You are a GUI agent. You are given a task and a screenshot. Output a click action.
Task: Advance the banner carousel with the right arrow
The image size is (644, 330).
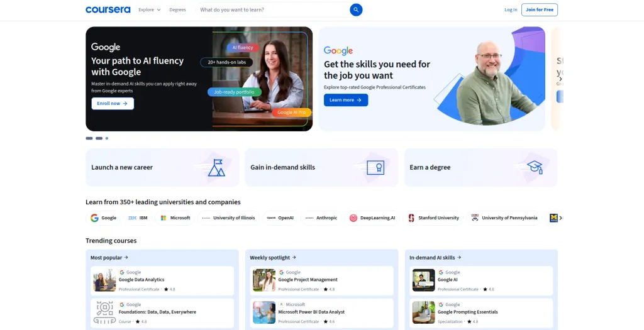560,79
